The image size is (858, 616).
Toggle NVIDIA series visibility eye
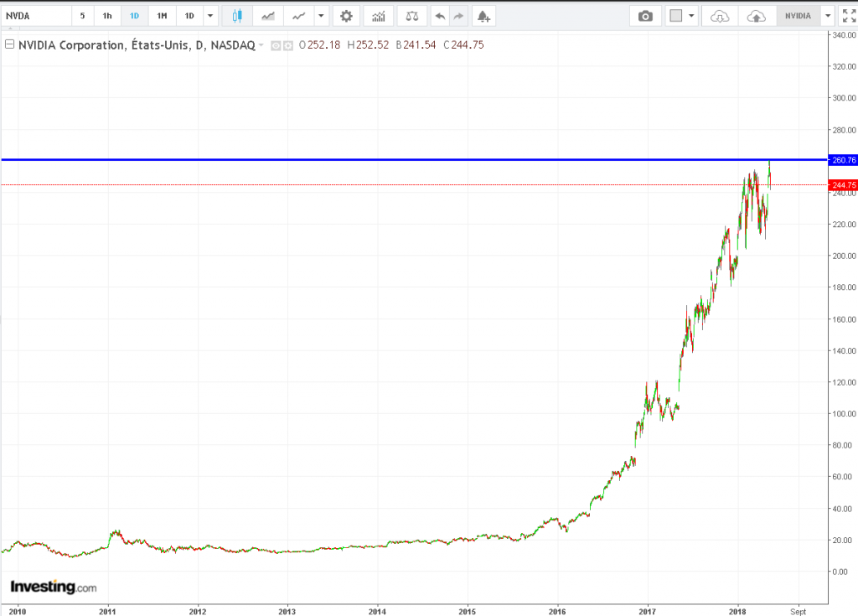(276, 46)
